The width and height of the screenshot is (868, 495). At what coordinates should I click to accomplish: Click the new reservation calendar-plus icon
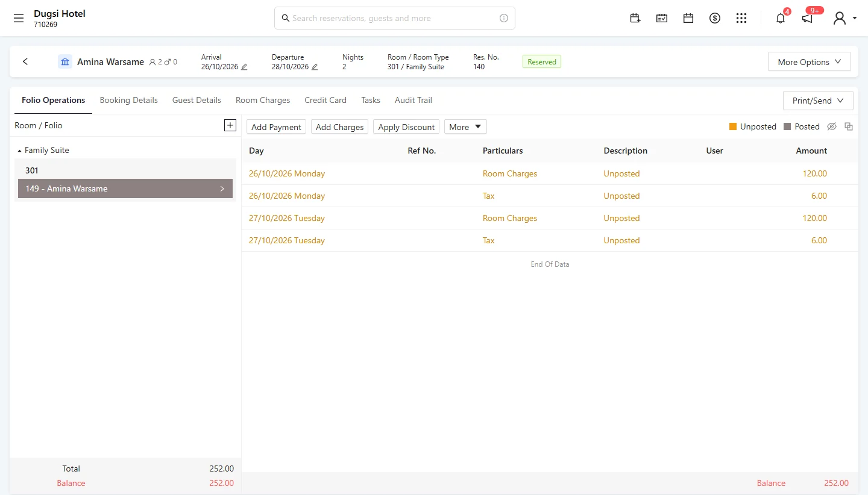tap(635, 18)
